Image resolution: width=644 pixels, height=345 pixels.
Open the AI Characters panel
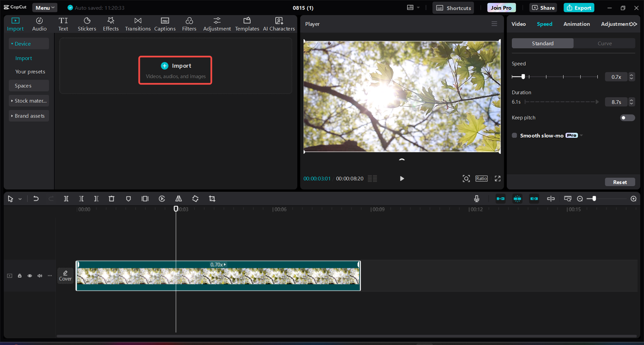[x=279, y=24]
